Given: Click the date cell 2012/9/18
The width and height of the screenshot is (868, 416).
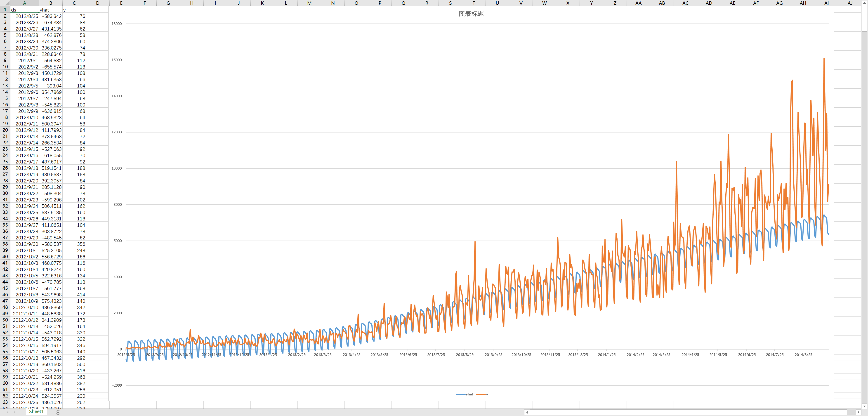Looking at the screenshot, I should point(24,168).
